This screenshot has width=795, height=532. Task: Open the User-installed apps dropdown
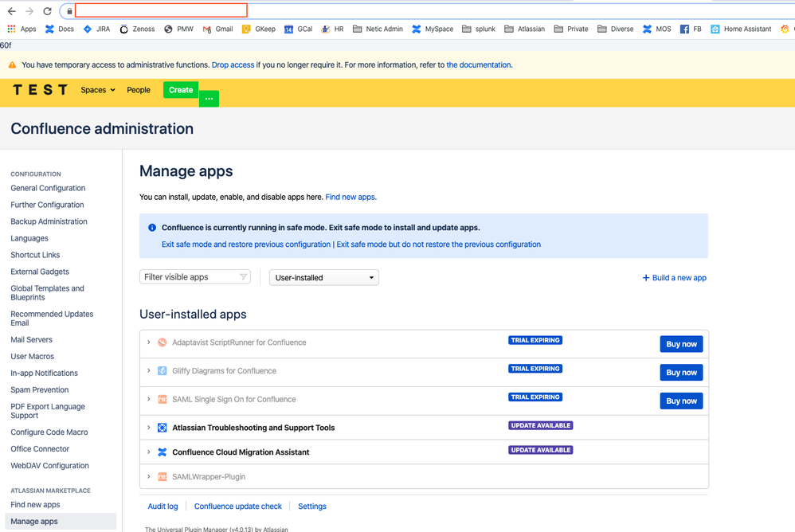point(323,276)
